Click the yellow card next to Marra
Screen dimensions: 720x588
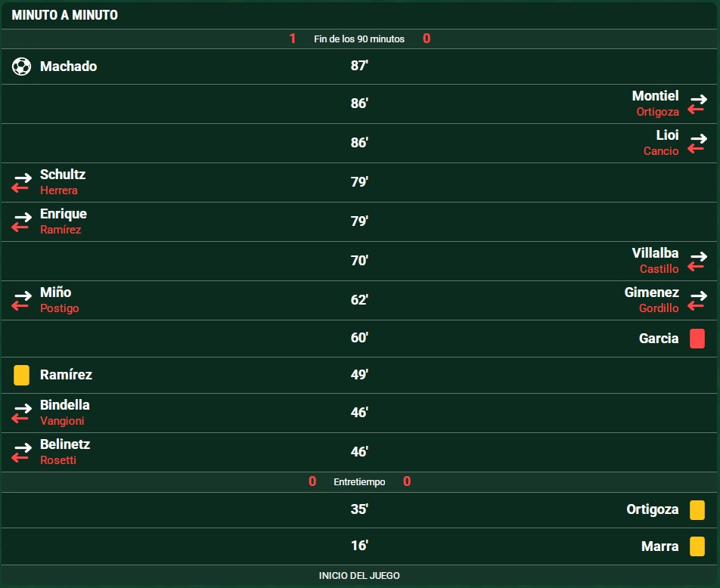[x=697, y=546]
